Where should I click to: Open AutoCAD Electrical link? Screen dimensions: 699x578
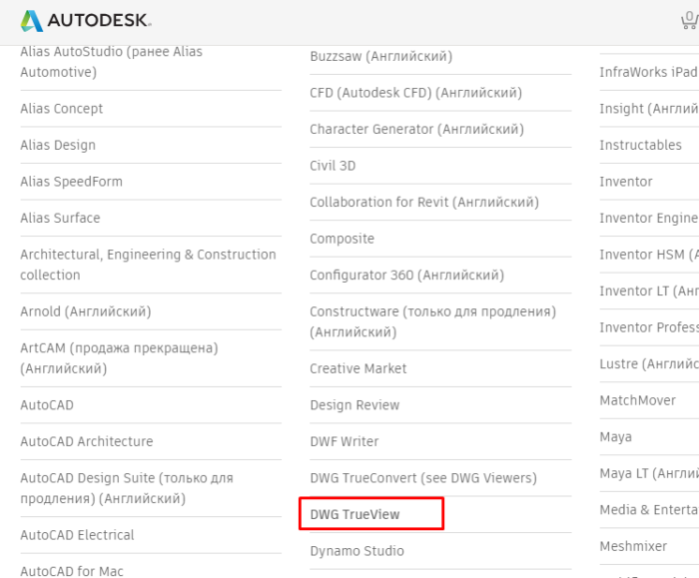[77, 535]
